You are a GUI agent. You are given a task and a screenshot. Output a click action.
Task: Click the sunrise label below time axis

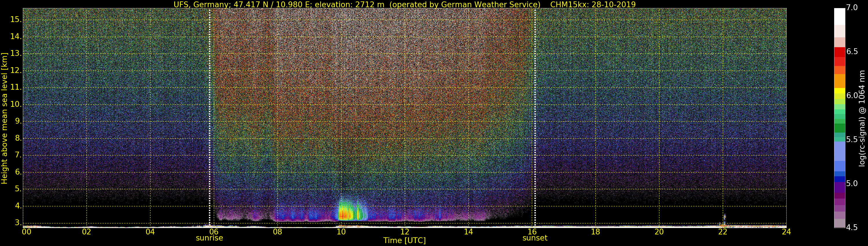[209, 238]
